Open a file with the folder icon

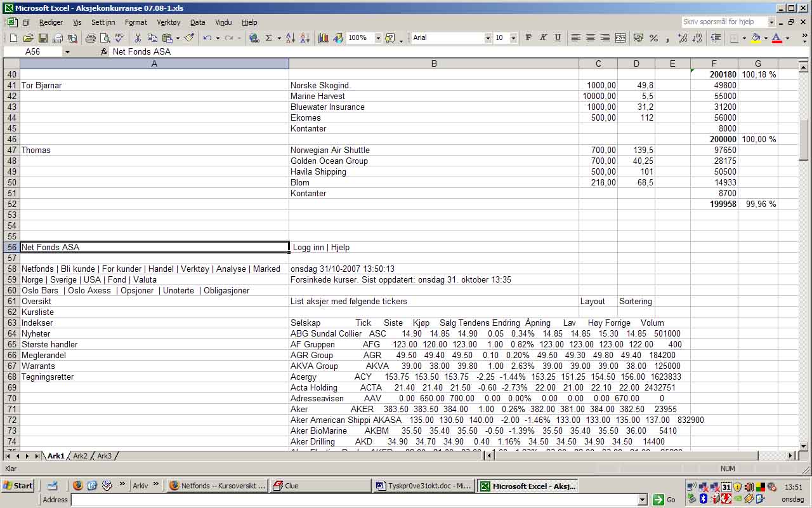(x=28, y=38)
